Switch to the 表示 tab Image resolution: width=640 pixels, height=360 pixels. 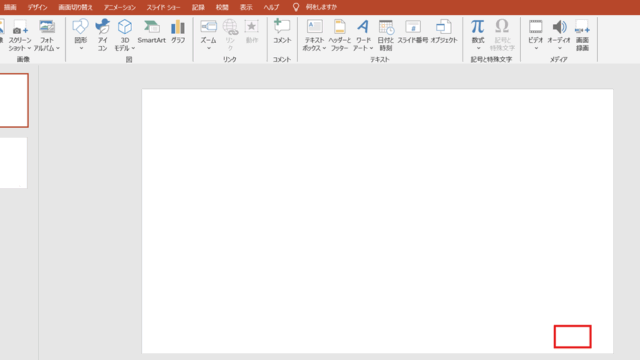click(x=246, y=7)
